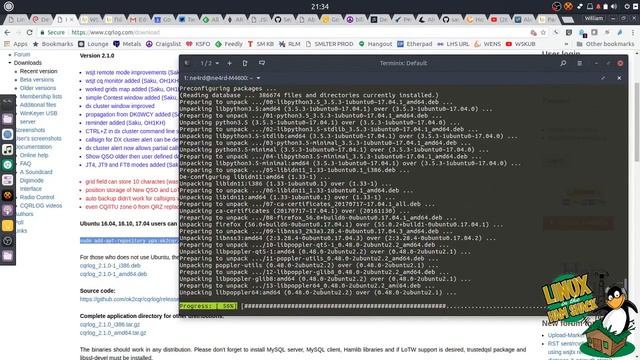Screen dimensions: 640x360
Task: Open the Hangout bookmark
Action: [x=375, y=44]
